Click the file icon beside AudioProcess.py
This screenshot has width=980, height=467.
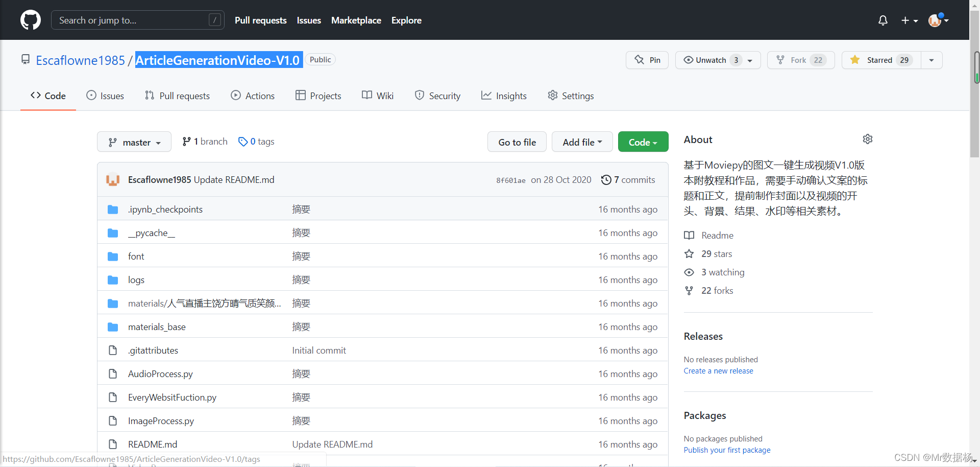point(113,374)
